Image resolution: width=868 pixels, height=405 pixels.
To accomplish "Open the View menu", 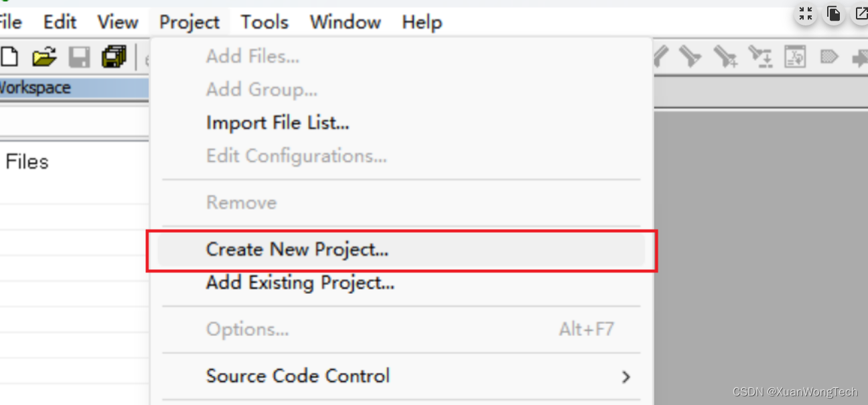I will pyautogui.click(x=118, y=22).
